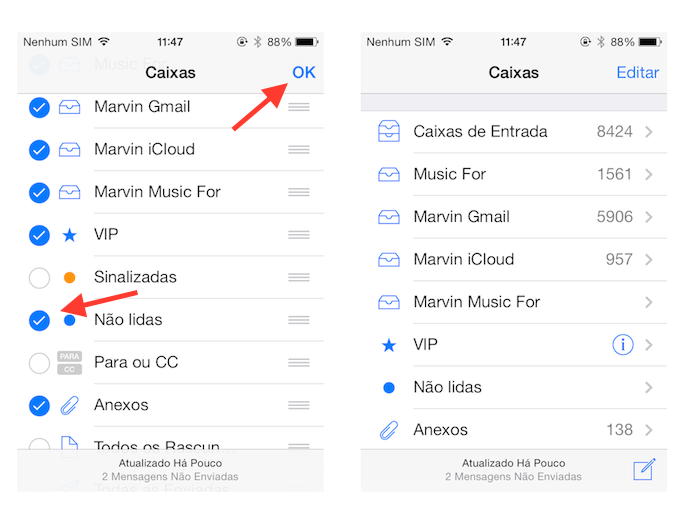Uncheck Marvin Gmail mailbox checkbox
This screenshot has height=516, width=695.
(x=39, y=107)
